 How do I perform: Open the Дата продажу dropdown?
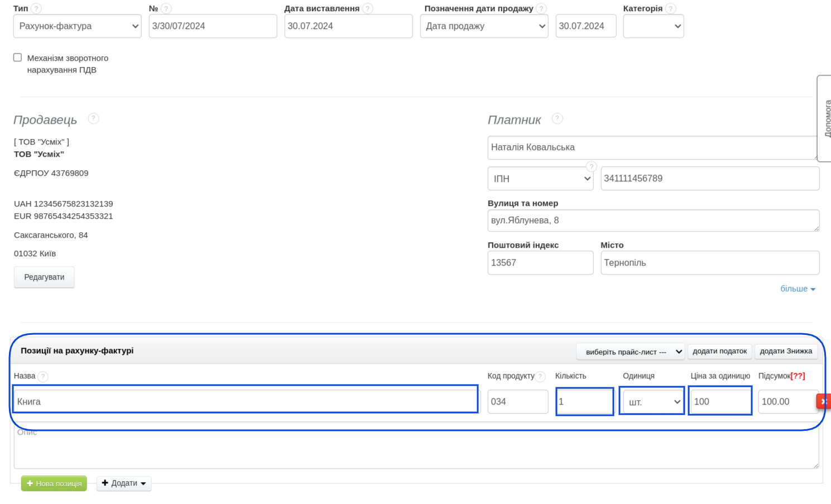point(484,26)
